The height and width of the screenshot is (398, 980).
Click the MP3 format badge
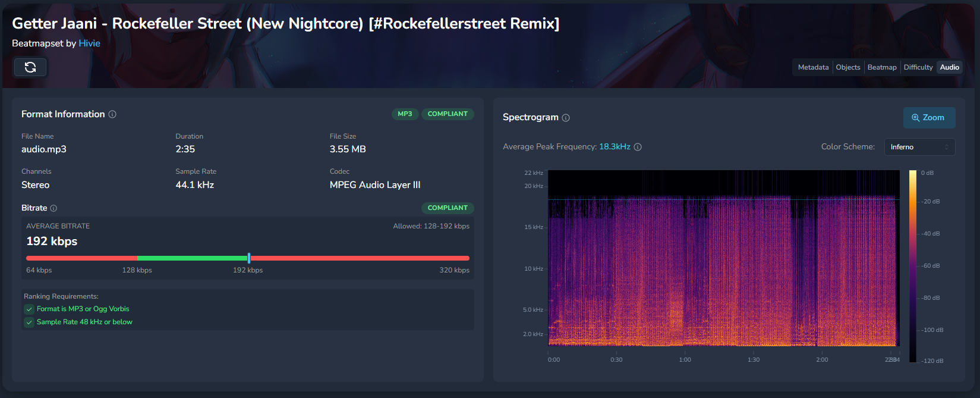pos(405,114)
